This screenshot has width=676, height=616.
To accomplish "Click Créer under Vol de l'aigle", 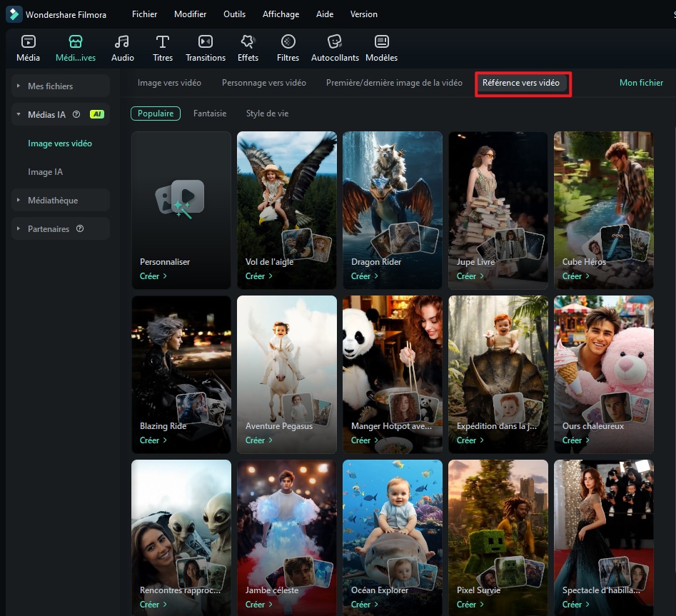I will coord(258,276).
